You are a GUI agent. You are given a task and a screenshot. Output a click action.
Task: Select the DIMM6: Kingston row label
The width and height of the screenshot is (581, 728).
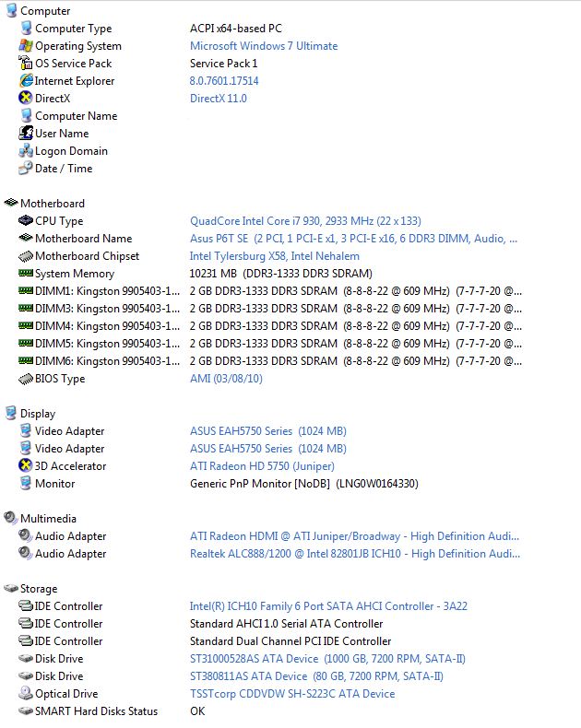[107, 361]
